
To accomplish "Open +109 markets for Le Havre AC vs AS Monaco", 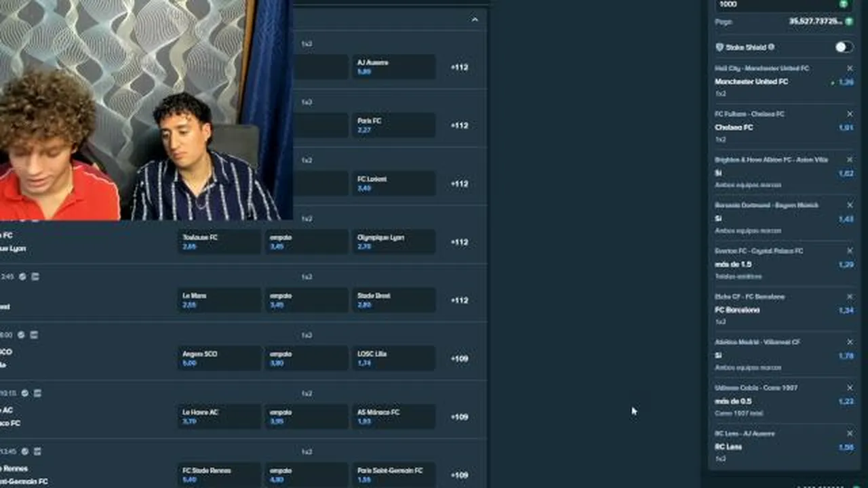I will [459, 417].
